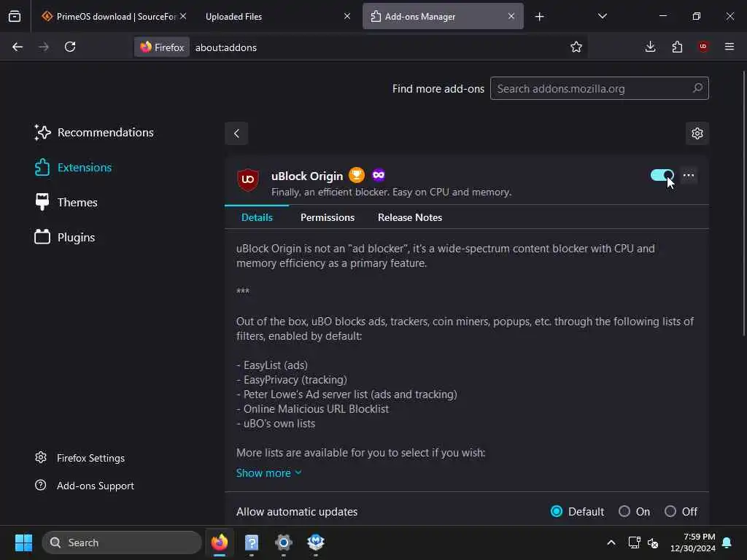Viewport: 747px width, 560px height.
Task: Click the muted volume tray icon
Action: coord(653,542)
